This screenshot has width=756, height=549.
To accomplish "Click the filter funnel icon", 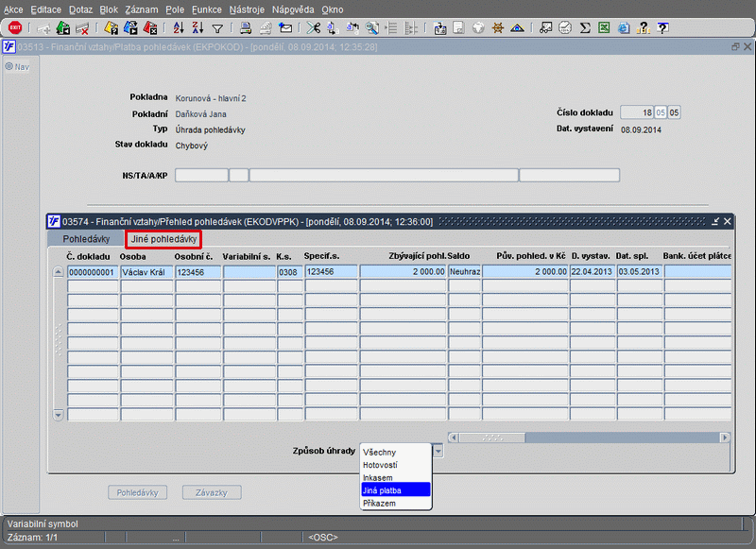I will click(x=217, y=28).
